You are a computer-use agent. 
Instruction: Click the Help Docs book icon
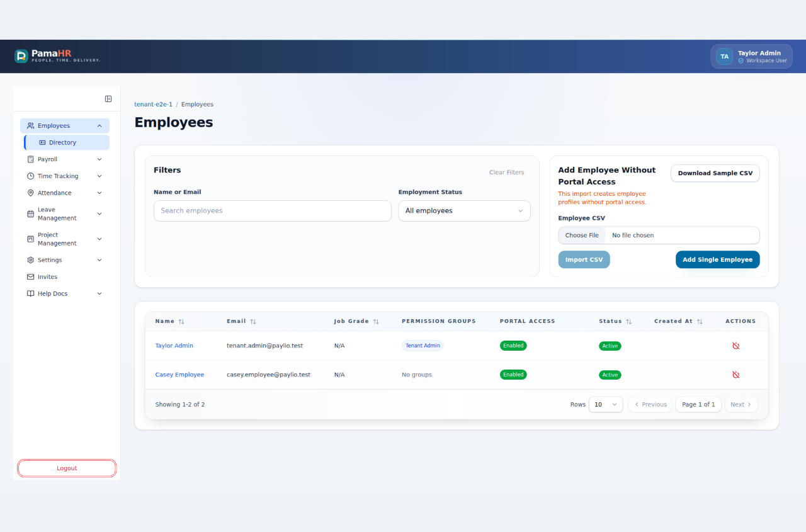pos(31,294)
